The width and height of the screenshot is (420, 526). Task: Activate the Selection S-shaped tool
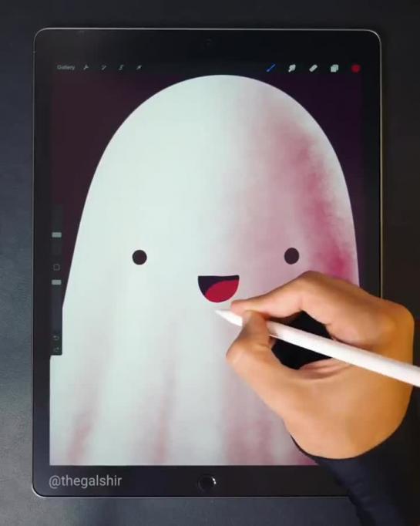click(x=121, y=68)
